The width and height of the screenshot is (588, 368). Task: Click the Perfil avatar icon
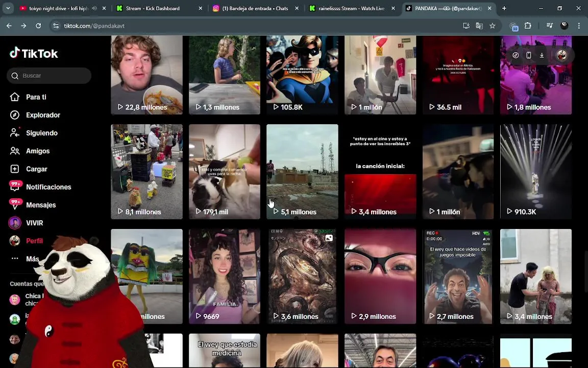(15, 241)
